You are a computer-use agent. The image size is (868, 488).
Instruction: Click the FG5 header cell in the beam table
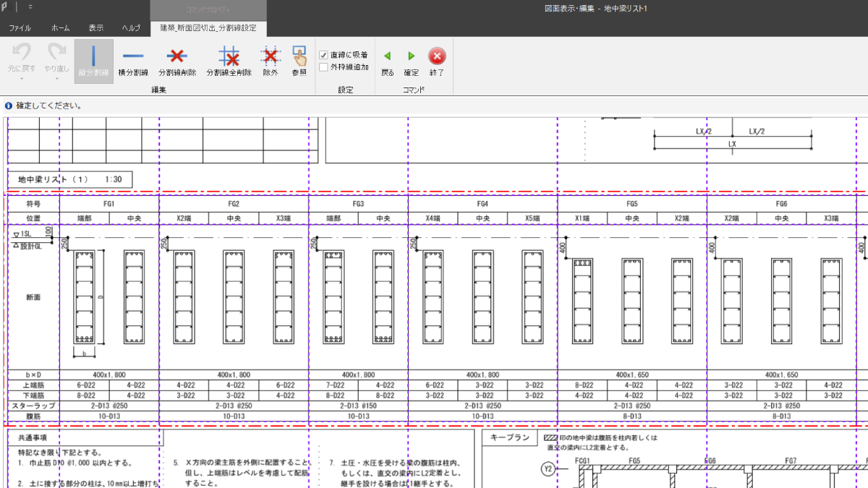pyautogui.click(x=632, y=204)
